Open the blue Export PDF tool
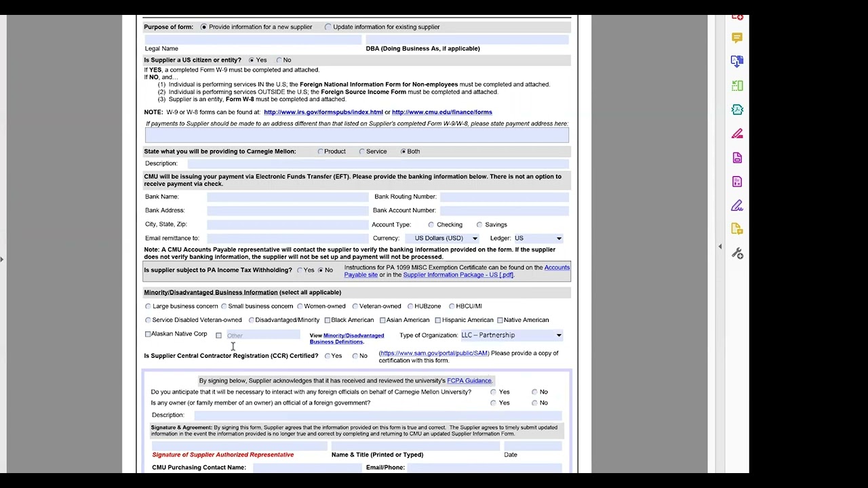Screen dimensions: 868x488 point(737,61)
